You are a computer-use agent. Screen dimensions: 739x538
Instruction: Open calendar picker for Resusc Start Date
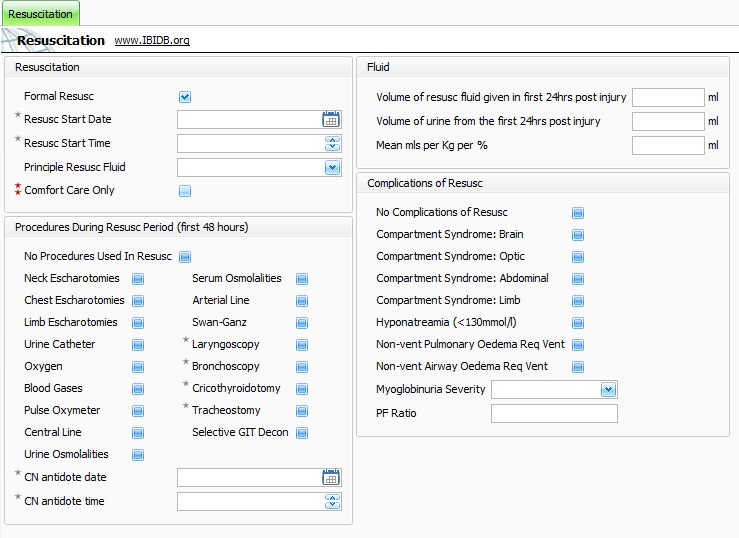331,120
